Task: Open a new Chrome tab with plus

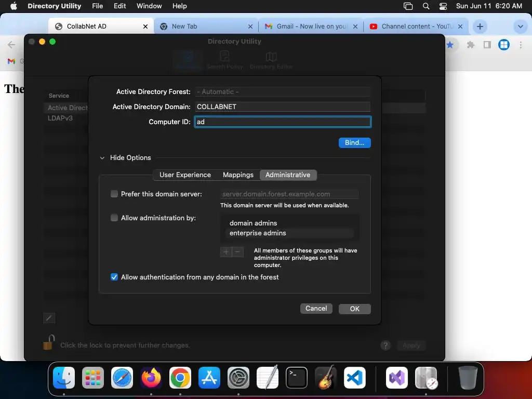Action: (x=480, y=26)
